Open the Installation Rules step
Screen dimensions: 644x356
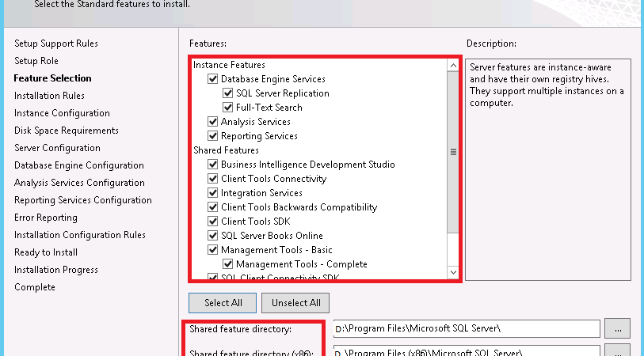click(x=49, y=96)
